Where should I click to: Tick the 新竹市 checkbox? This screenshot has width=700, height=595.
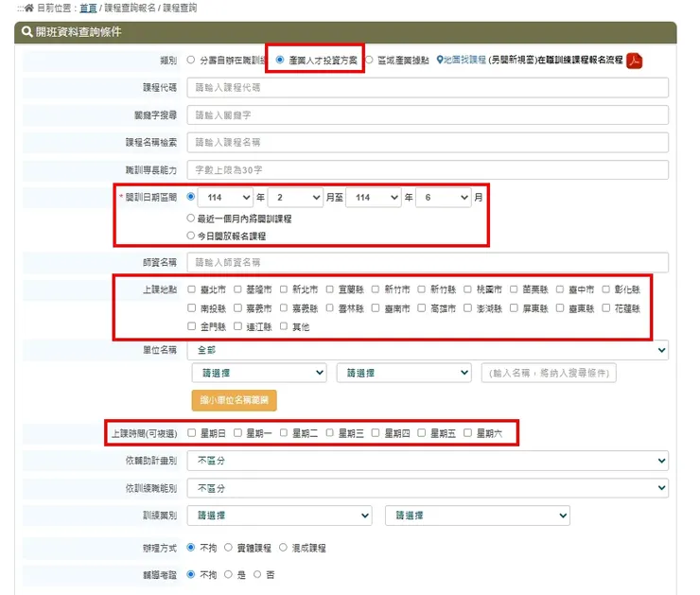tap(376, 289)
